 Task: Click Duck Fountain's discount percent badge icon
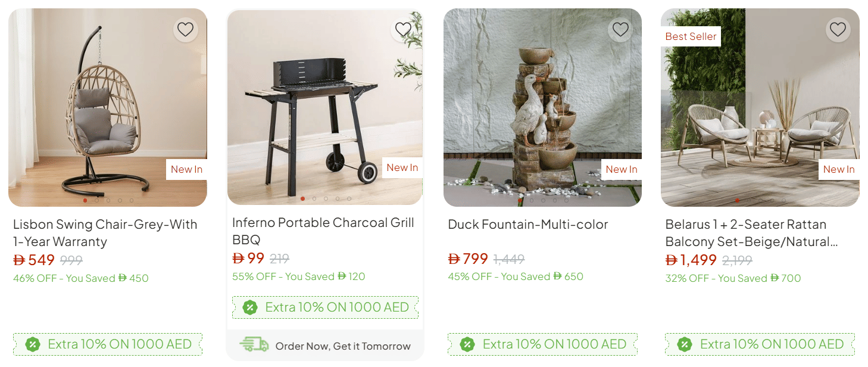coord(467,344)
